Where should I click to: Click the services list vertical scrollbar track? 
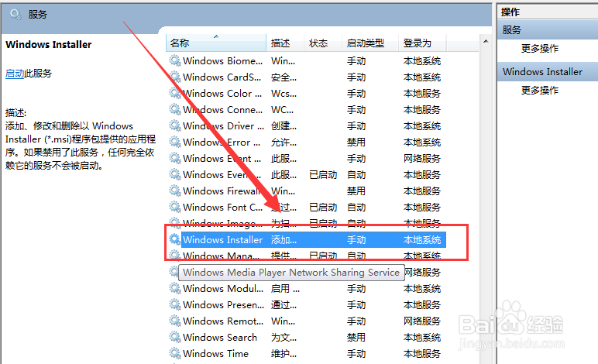pyautogui.click(x=486, y=206)
